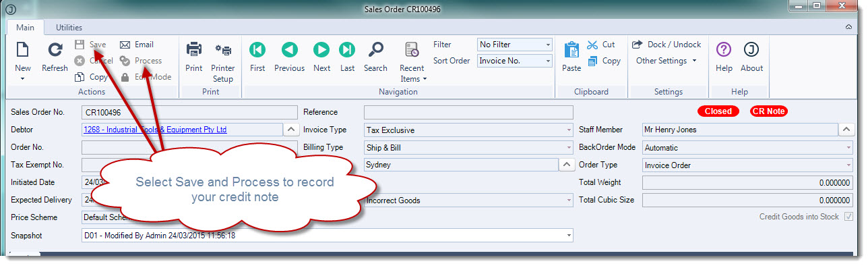Switch to the Utilities ribbon tab
The width and height of the screenshot is (868, 266).
69,28
